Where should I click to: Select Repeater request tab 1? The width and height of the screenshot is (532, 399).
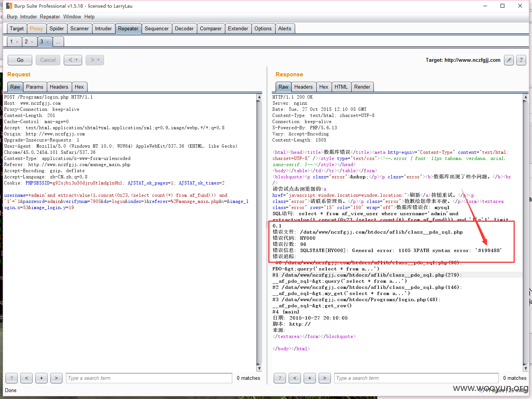(x=12, y=41)
